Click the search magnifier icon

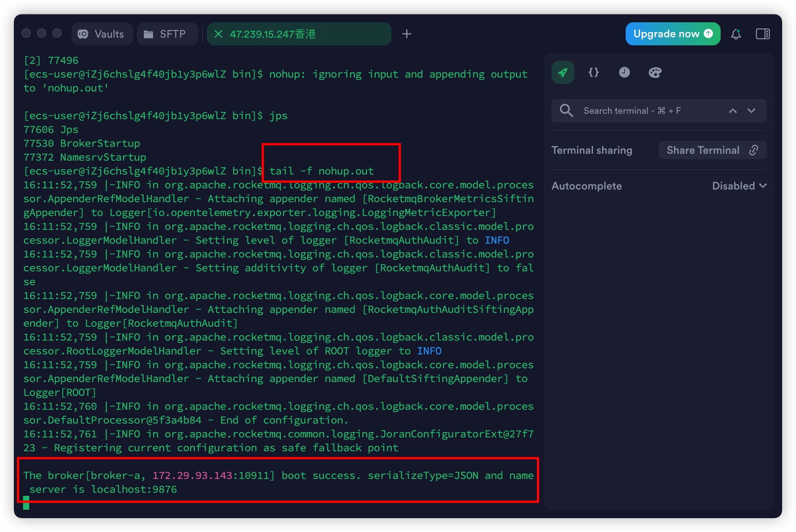click(x=566, y=111)
